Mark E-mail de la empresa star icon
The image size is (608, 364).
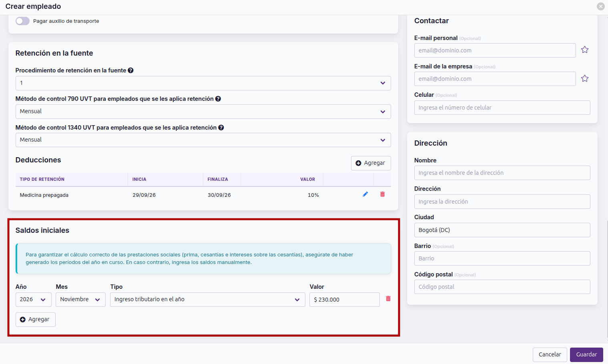585,78
